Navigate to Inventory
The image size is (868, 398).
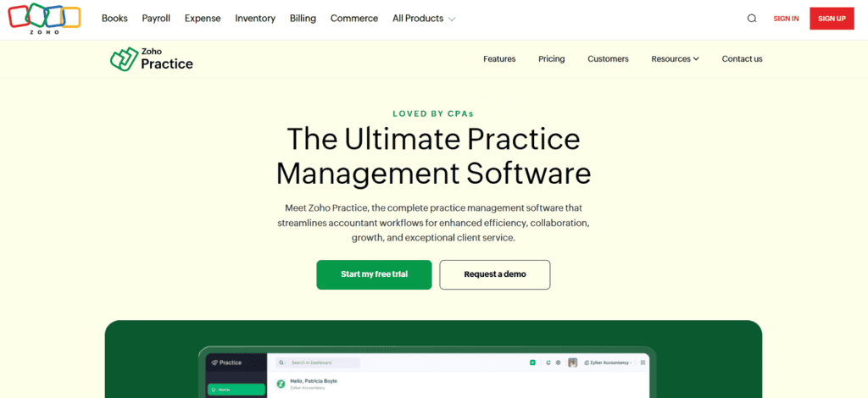(x=255, y=19)
